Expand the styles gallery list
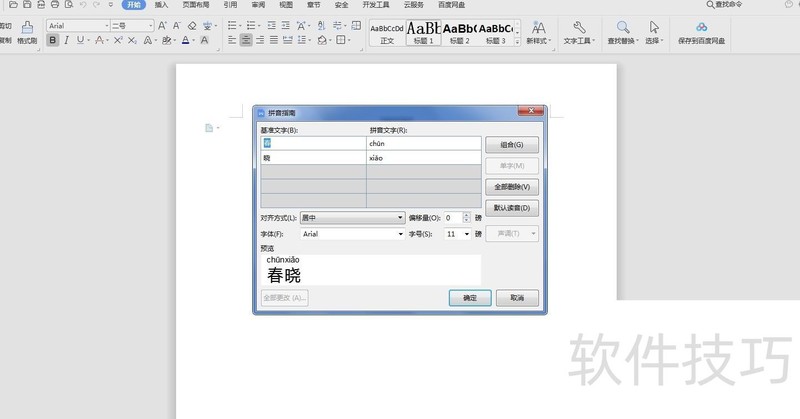800x419 pixels. point(517,42)
